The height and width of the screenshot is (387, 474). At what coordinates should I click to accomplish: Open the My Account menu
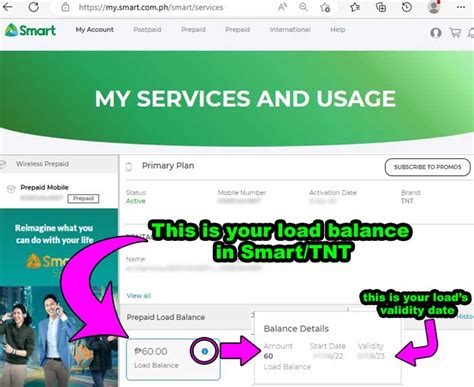[95, 30]
